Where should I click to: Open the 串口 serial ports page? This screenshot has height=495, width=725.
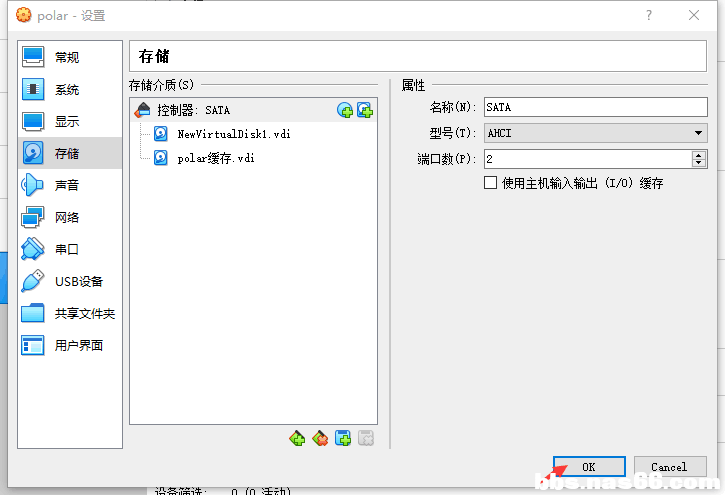coord(70,249)
